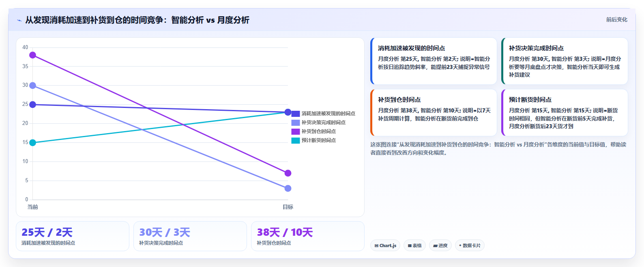Select the 30天 / 3天 data card
The width and height of the screenshot is (644, 267).
(x=190, y=236)
